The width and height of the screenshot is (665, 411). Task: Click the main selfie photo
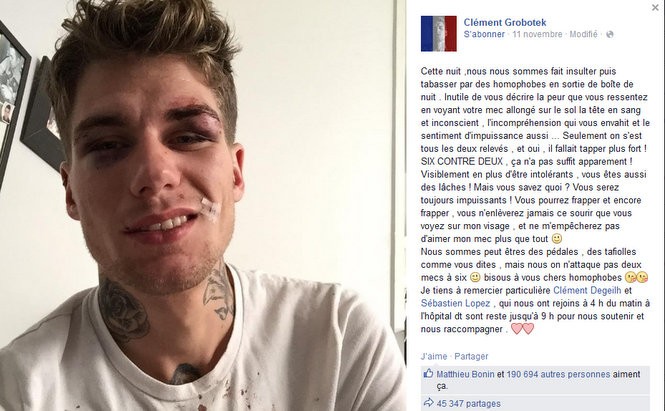[197, 205]
